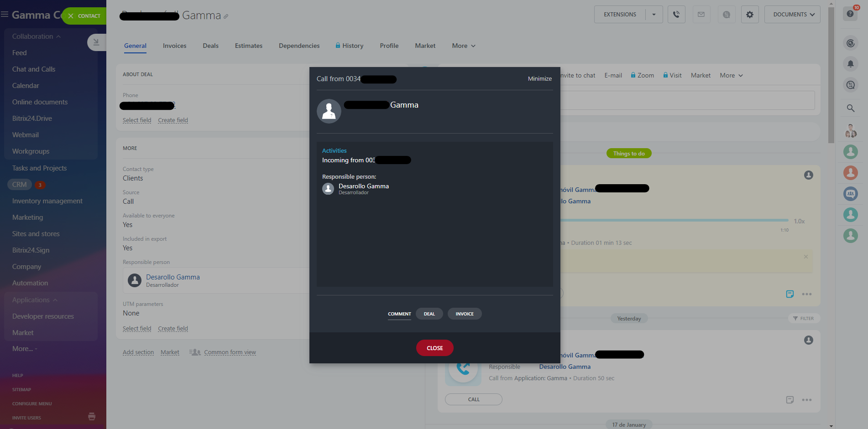Click the notifications bell icon
868x429 pixels.
pos(850,64)
